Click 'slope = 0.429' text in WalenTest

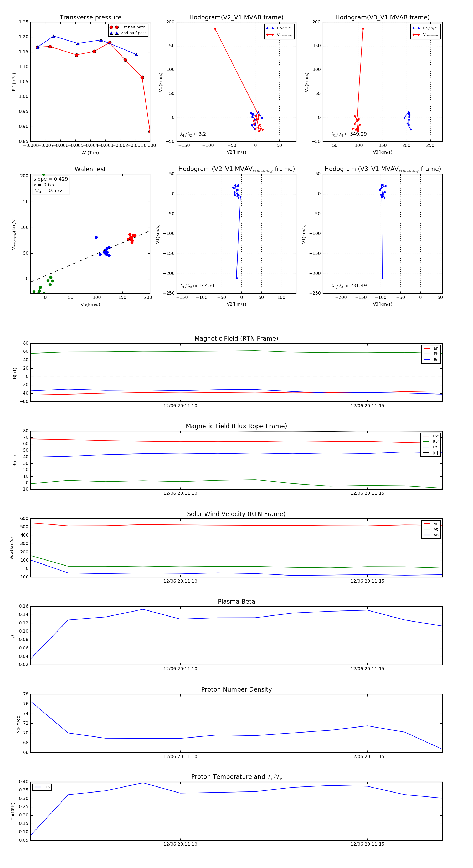click(50, 179)
